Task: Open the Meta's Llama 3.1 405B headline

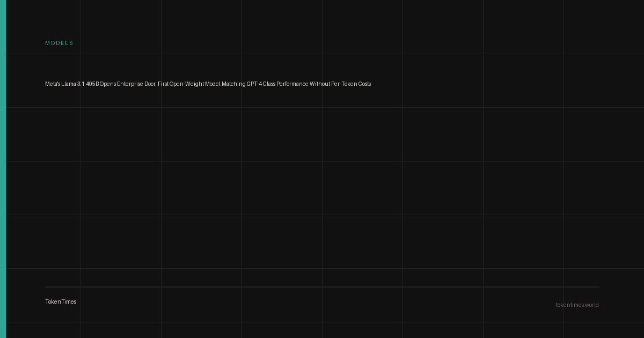Action: [x=208, y=84]
